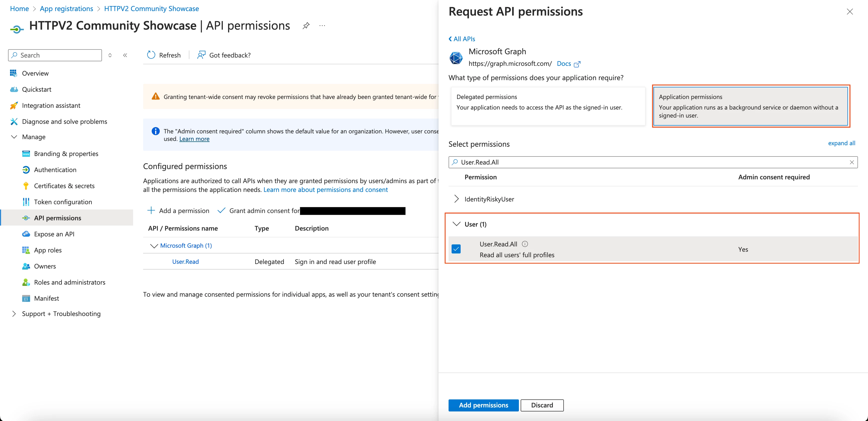
Task: Click the Got feedback person icon
Action: coord(201,55)
